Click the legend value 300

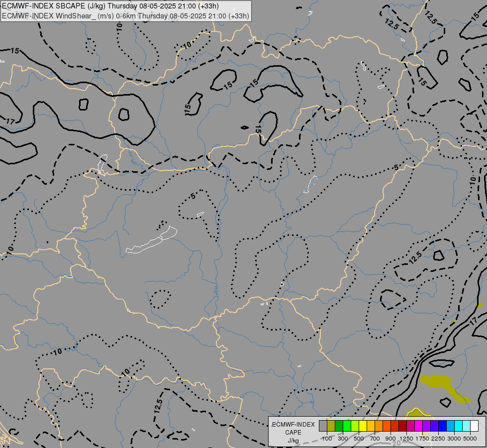tap(343, 439)
